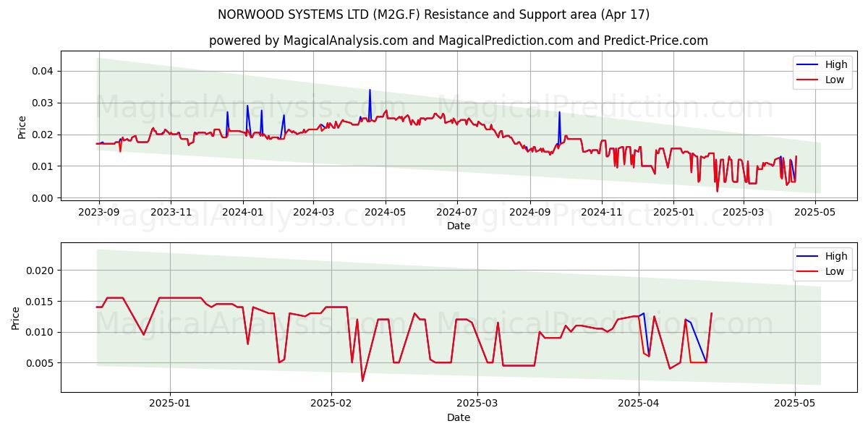
Task: Click the 'Date' axis label under top chart
Action: click(459, 226)
